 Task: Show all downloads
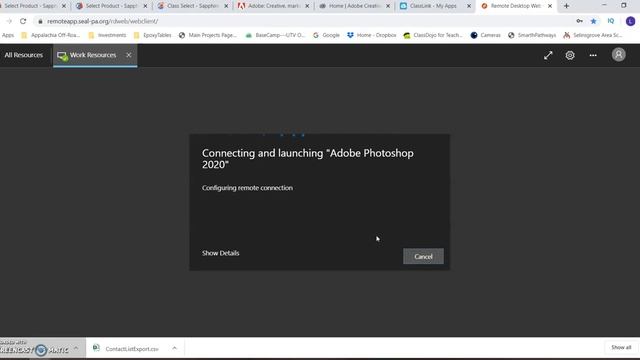[621, 347]
